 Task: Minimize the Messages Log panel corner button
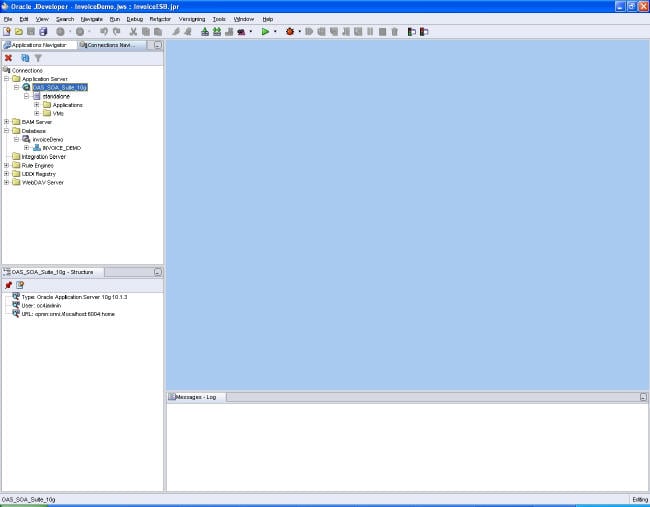pyautogui.click(x=643, y=397)
